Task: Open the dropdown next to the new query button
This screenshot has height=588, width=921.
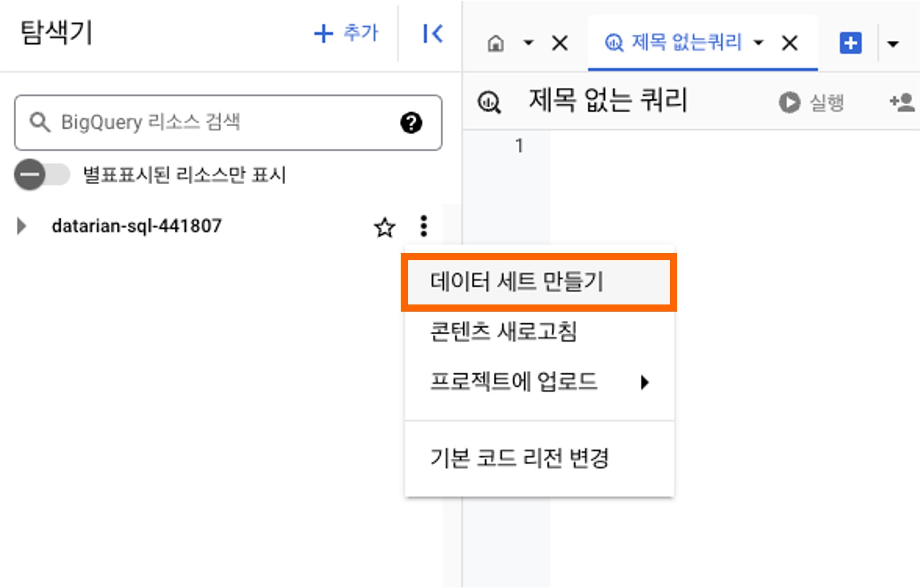Action: click(x=893, y=44)
